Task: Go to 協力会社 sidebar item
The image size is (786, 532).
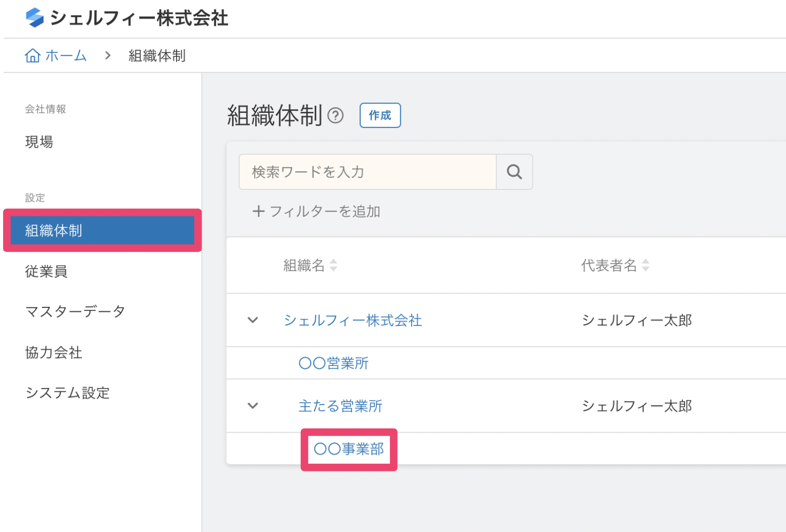Action: (54, 352)
